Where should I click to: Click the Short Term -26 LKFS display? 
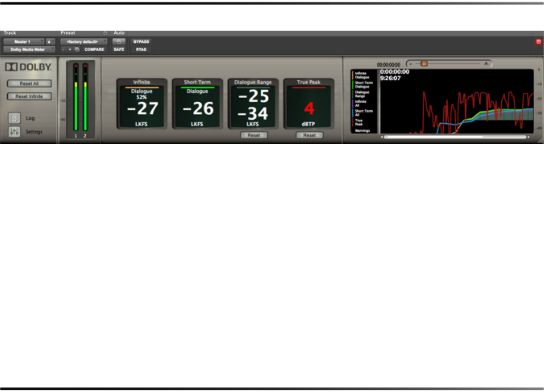point(197,104)
